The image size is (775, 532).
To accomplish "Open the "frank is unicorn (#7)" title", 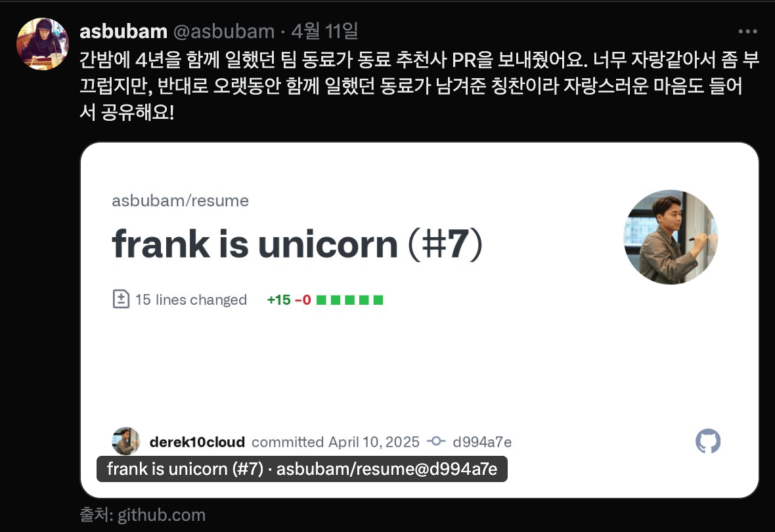I will pyautogui.click(x=297, y=244).
